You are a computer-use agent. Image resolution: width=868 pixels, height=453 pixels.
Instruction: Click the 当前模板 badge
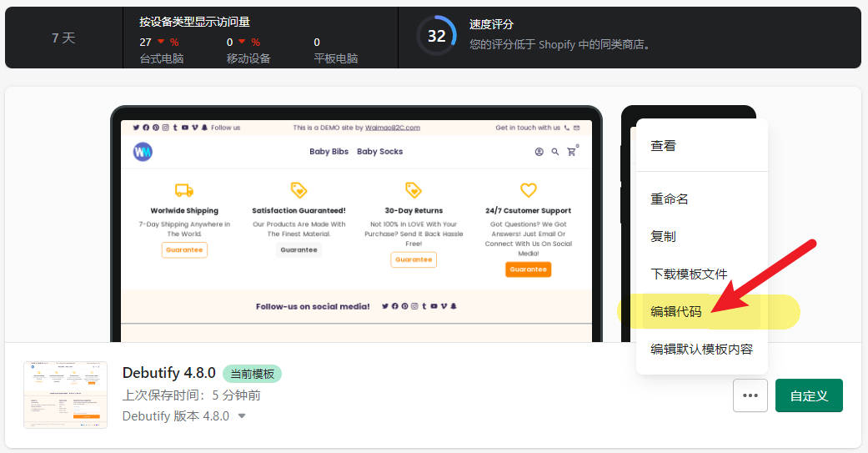point(252,374)
